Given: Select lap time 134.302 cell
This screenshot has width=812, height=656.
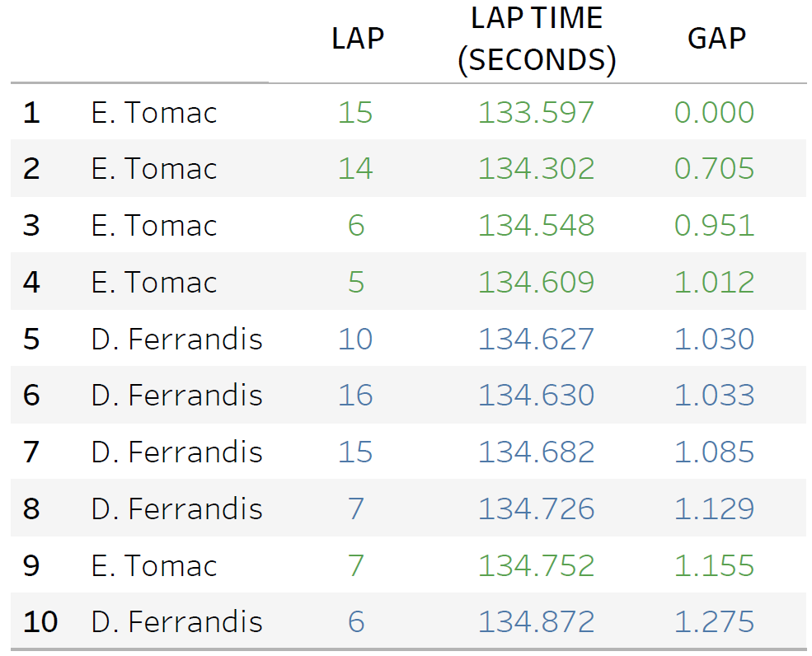Looking at the screenshot, I should click(536, 169).
